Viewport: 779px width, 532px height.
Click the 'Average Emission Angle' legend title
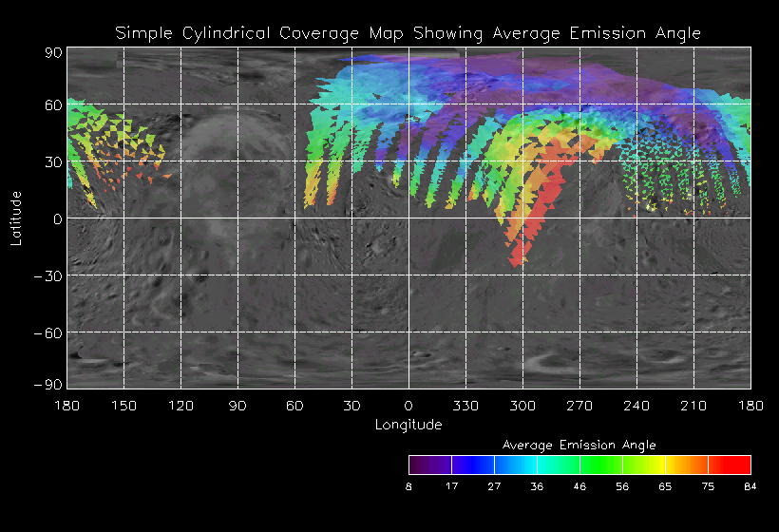click(x=579, y=445)
